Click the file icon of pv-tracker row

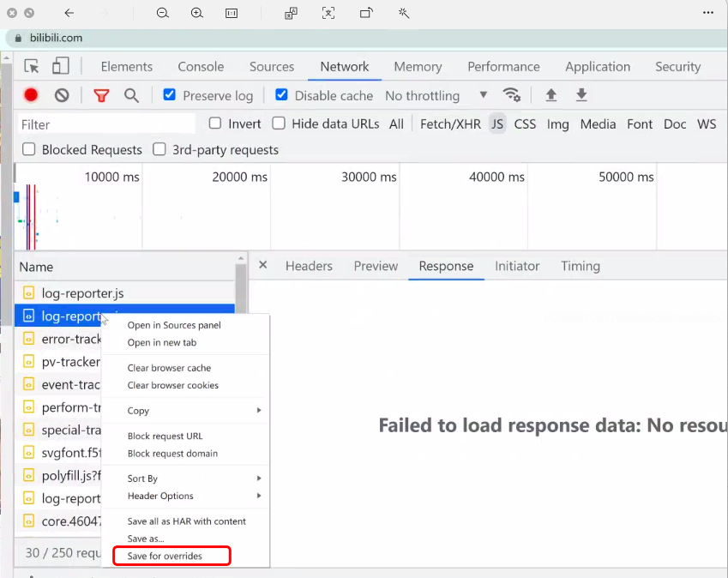tap(29, 361)
